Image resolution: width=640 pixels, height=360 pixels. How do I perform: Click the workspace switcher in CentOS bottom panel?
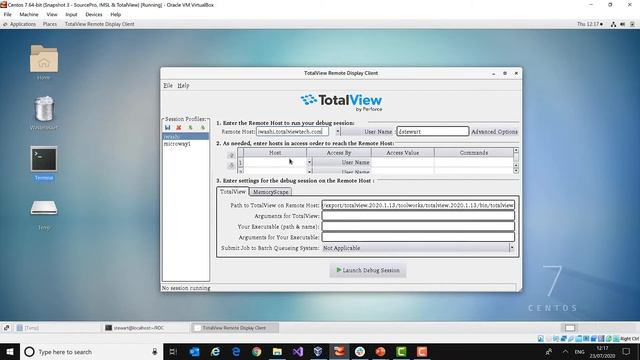point(570,328)
